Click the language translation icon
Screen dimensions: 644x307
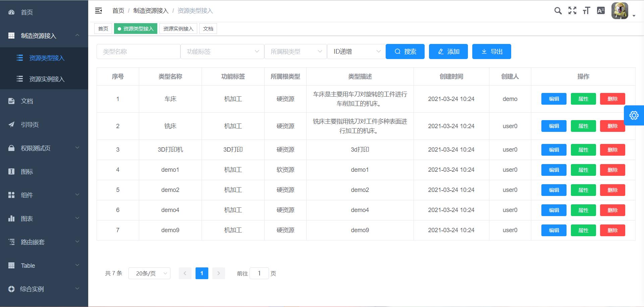coord(601,11)
